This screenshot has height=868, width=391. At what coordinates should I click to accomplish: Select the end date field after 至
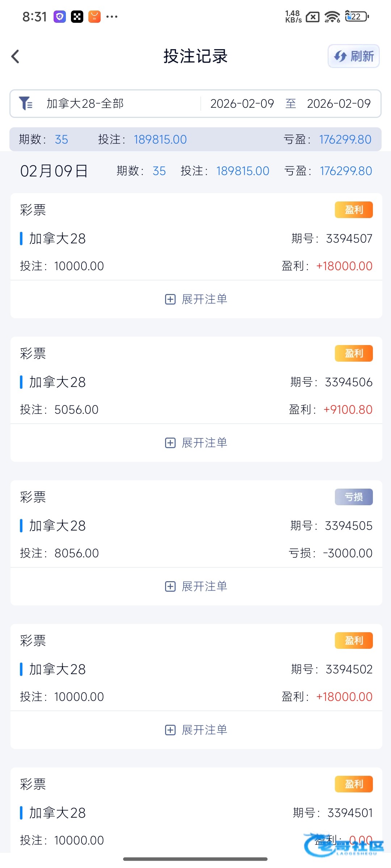(339, 104)
